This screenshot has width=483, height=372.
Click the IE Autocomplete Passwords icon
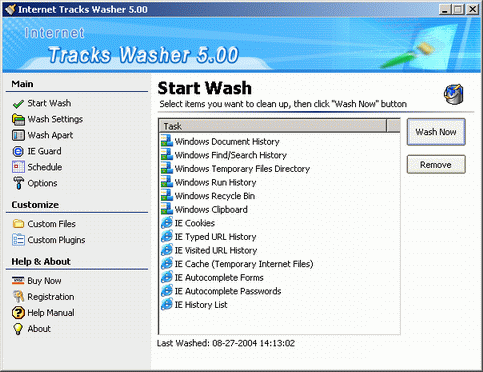coord(167,291)
